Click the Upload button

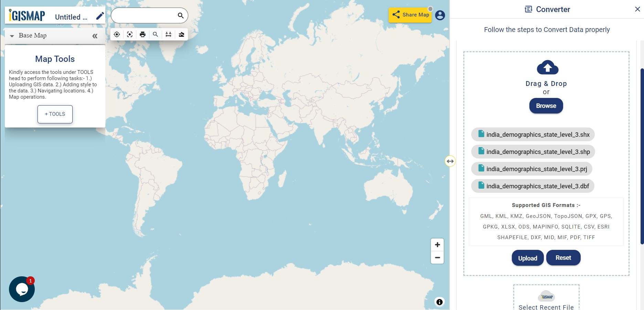tap(527, 258)
